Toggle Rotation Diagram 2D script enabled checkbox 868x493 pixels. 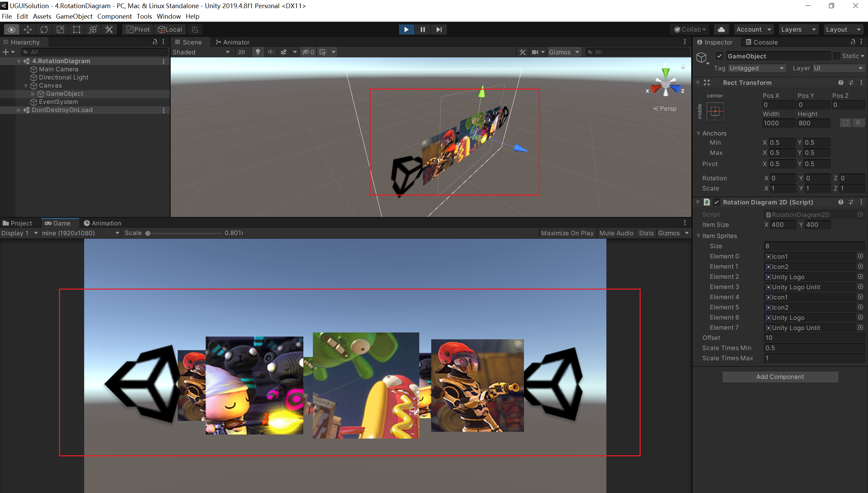(x=716, y=202)
